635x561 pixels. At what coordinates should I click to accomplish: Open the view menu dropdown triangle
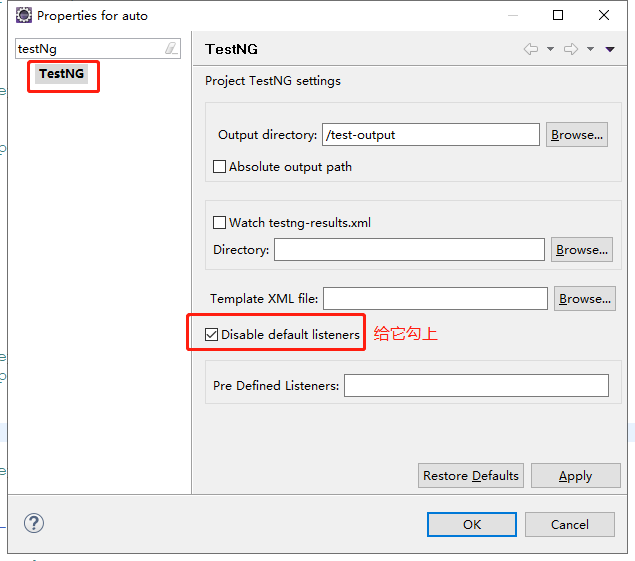click(x=610, y=49)
